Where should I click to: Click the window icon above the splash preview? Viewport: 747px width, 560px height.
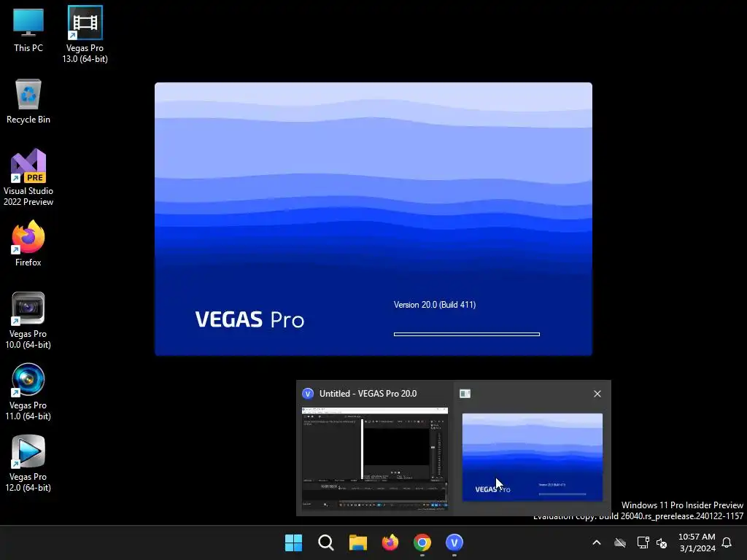465,394
